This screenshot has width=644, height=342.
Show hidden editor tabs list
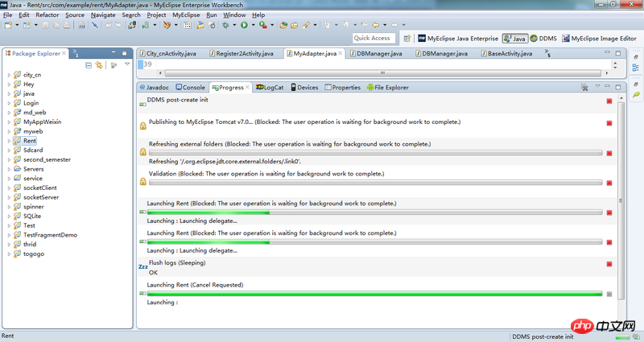548,54
